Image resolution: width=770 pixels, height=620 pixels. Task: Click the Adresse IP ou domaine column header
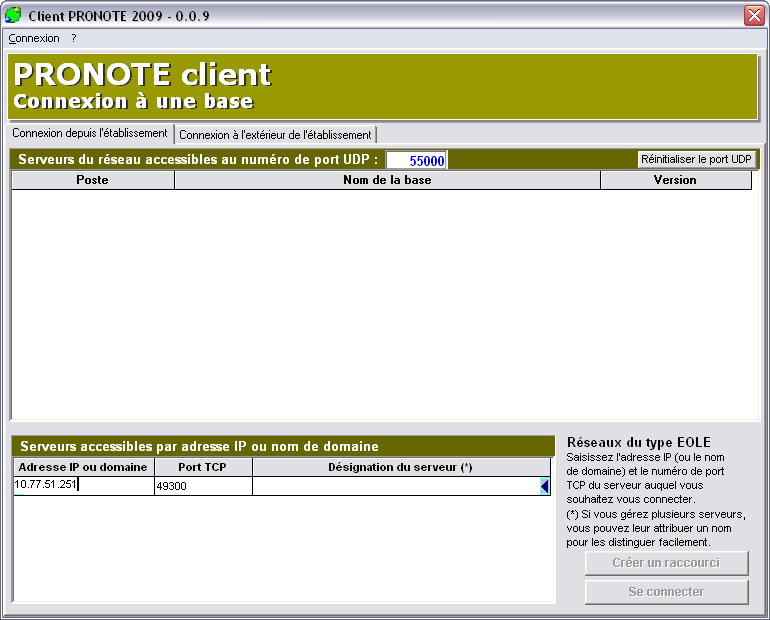83,467
